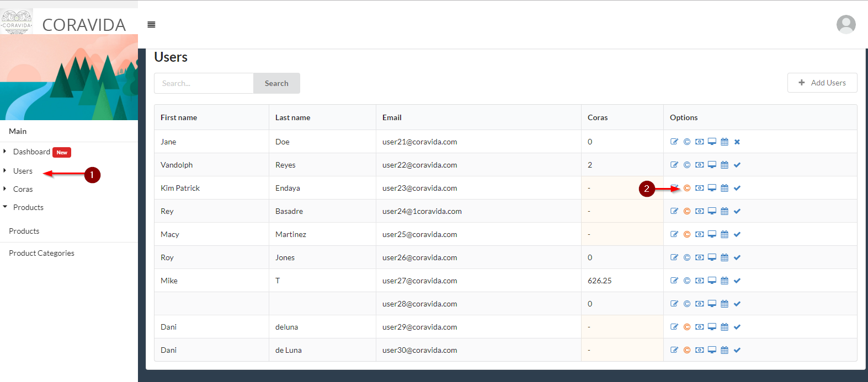Viewport: 868px width, 382px height.
Task: Click the monitor icon for Macy Martinez
Action: pos(712,234)
